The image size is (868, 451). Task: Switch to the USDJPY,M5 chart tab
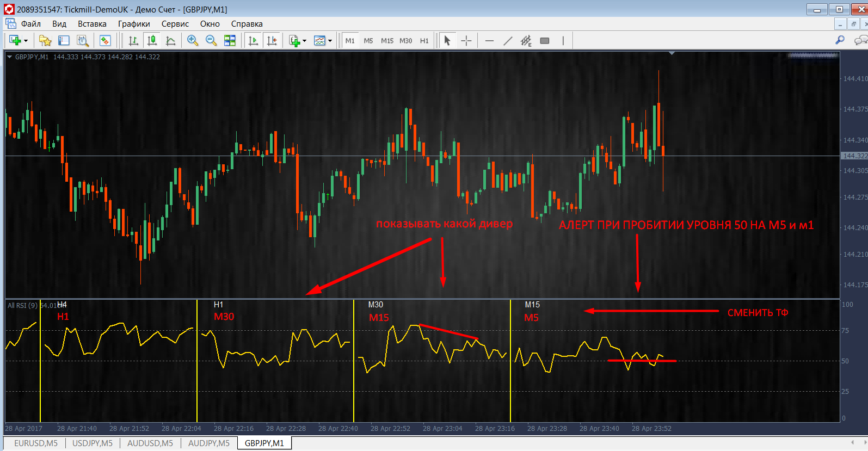93,443
